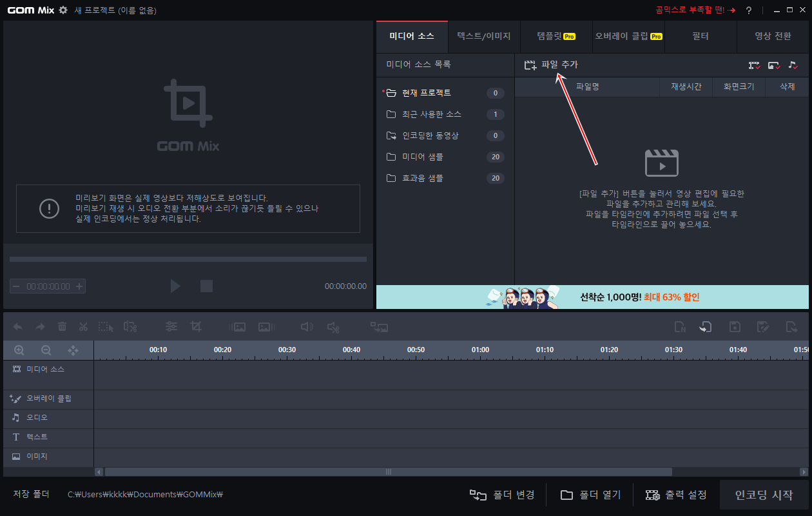Click the timeline horizontal scrollbar
812x516 pixels.
[389, 471]
